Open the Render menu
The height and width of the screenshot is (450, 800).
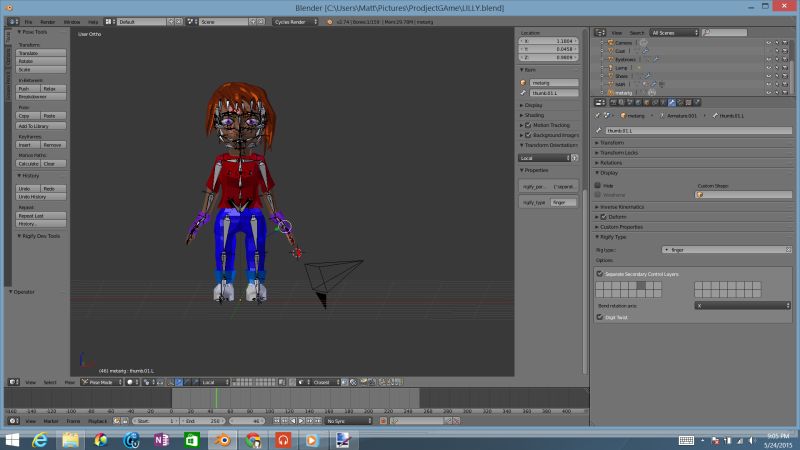(x=47, y=22)
